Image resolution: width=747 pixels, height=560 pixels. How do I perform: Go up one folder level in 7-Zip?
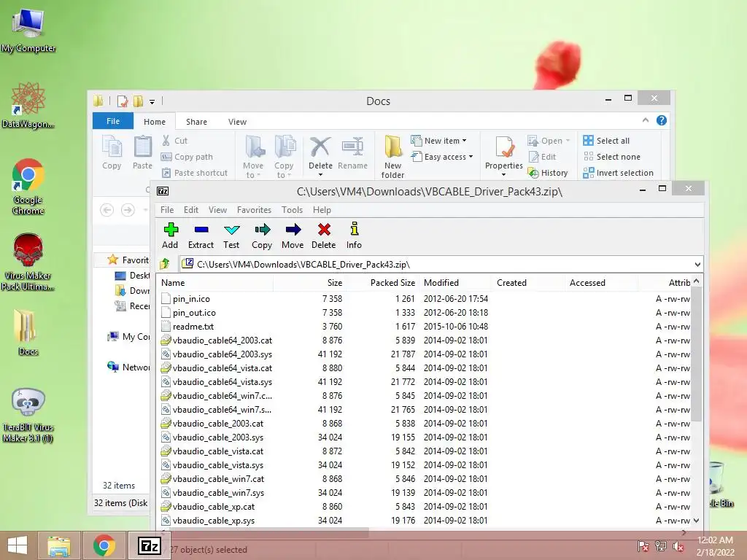tap(165, 264)
